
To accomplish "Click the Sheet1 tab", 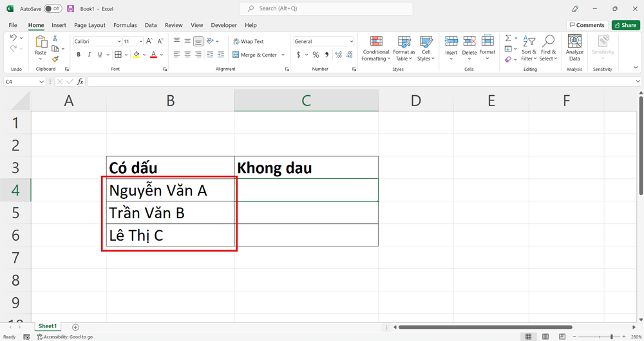I will [x=48, y=326].
